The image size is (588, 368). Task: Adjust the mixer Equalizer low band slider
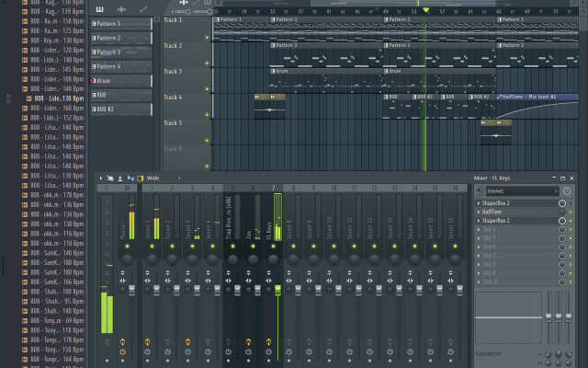(x=548, y=317)
